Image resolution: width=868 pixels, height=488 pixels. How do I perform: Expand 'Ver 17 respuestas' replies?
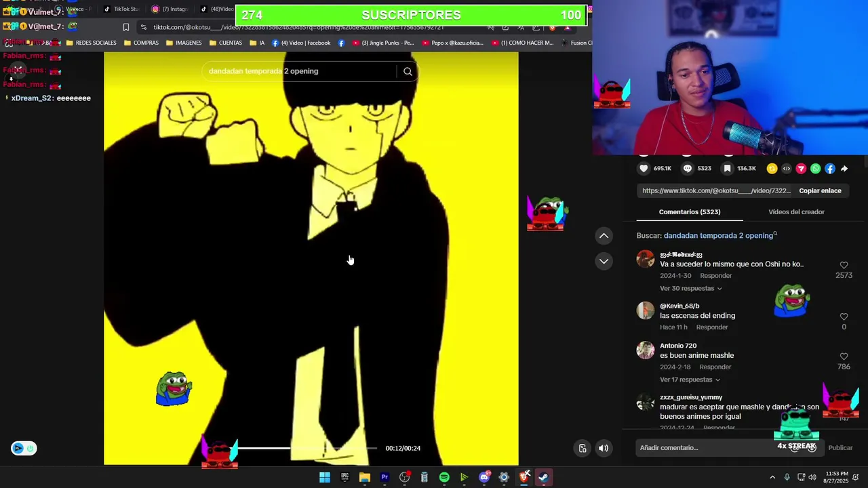coord(690,380)
